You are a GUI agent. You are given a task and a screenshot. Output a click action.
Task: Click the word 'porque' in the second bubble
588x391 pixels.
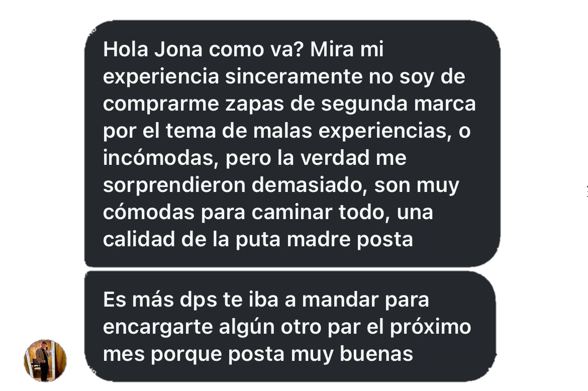(x=186, y=355)
